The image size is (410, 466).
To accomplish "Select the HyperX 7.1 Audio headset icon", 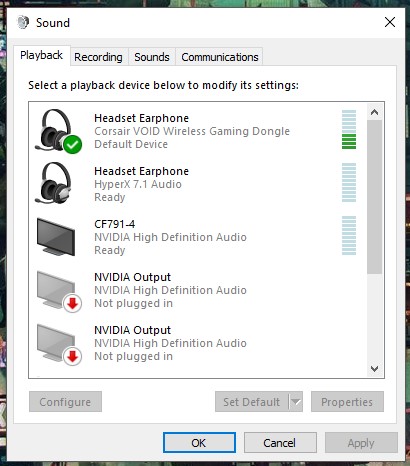I will tap(54, 183).
